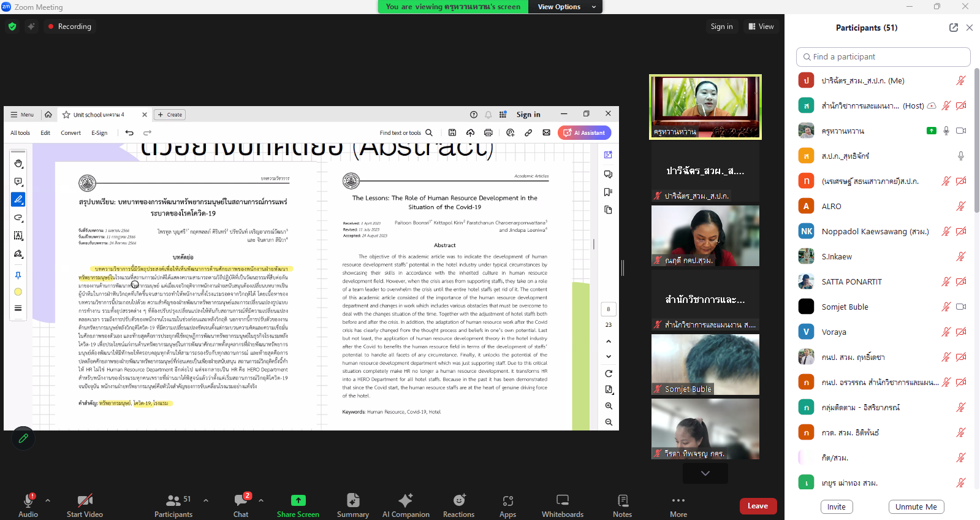980x520 pixels.
Task: Click the Unmute Me button
Action: click(x=916, y=507)
